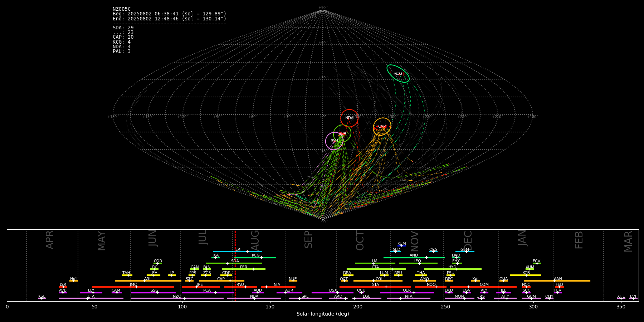Click the 'Solar longitude (deg)' axis label

click(323, 314)
